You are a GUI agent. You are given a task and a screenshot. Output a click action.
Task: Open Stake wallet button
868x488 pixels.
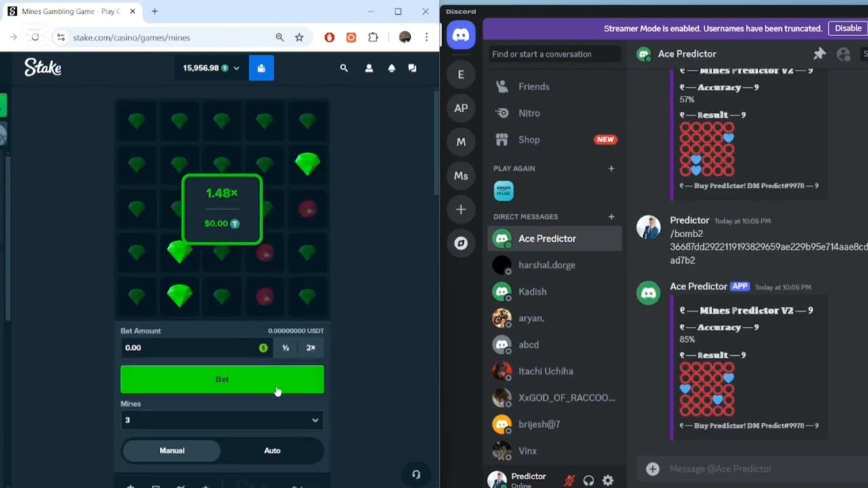(x=261, y=68)
